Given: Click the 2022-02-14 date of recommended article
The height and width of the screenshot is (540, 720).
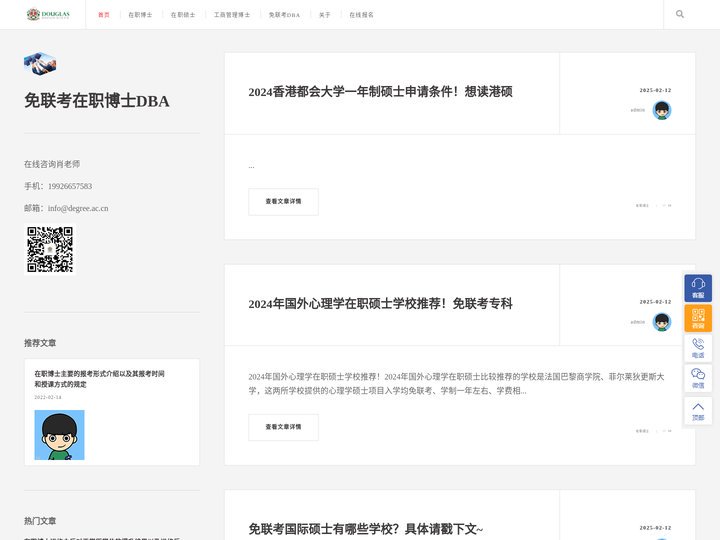Looking at the screenshot, I should (48, 397).
